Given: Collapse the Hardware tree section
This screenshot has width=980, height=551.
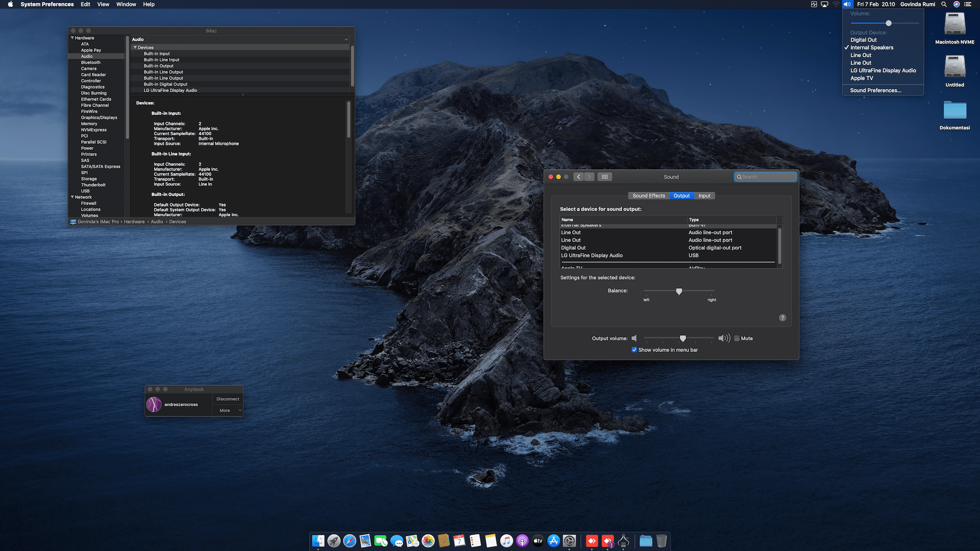Looking at the screenshot, I should pos(72,38).
